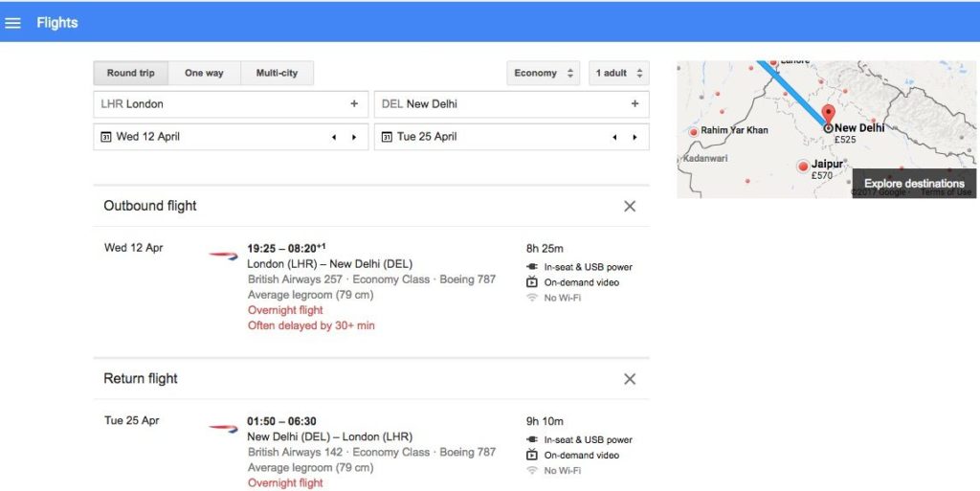Click the 8h 25m outbound duration
Viewport: 980px width, 491px height.
click(x=545, y=249)
